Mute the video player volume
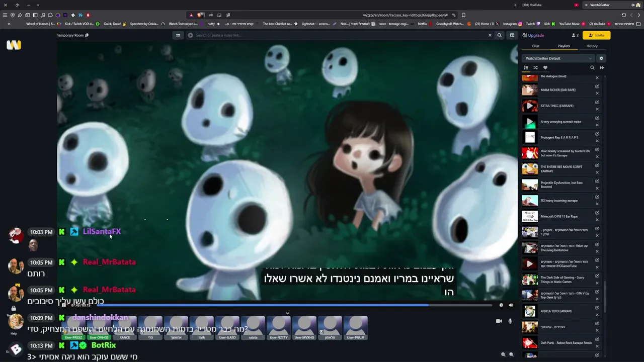The height and width of the screenshot is (362, 644). (511, 305)
